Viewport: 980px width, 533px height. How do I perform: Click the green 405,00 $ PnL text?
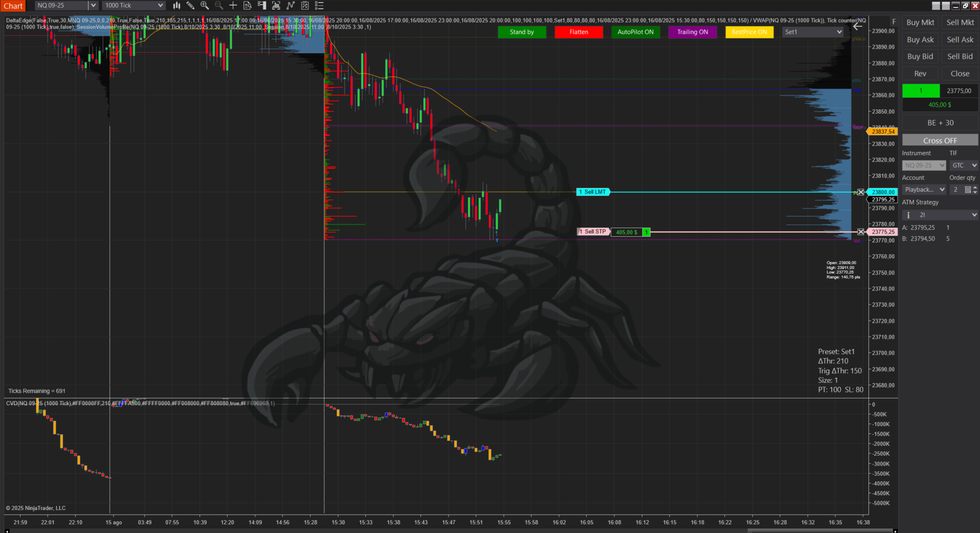tap(940, 105)
